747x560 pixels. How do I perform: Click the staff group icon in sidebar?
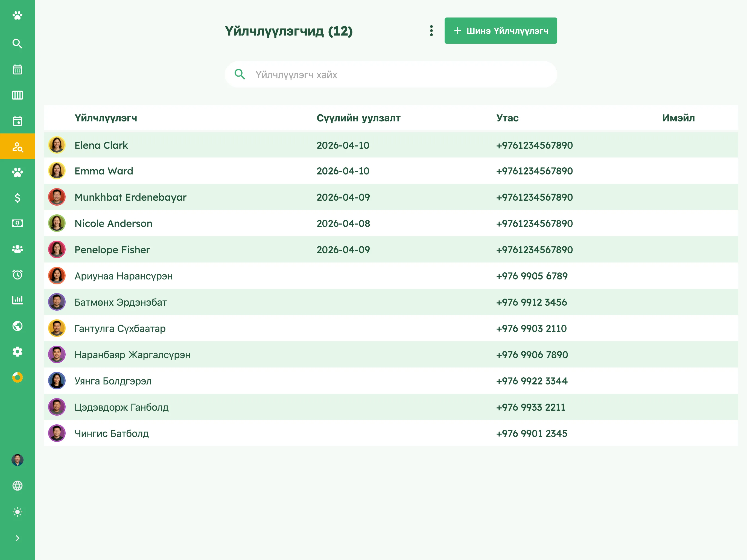(17, 249)
